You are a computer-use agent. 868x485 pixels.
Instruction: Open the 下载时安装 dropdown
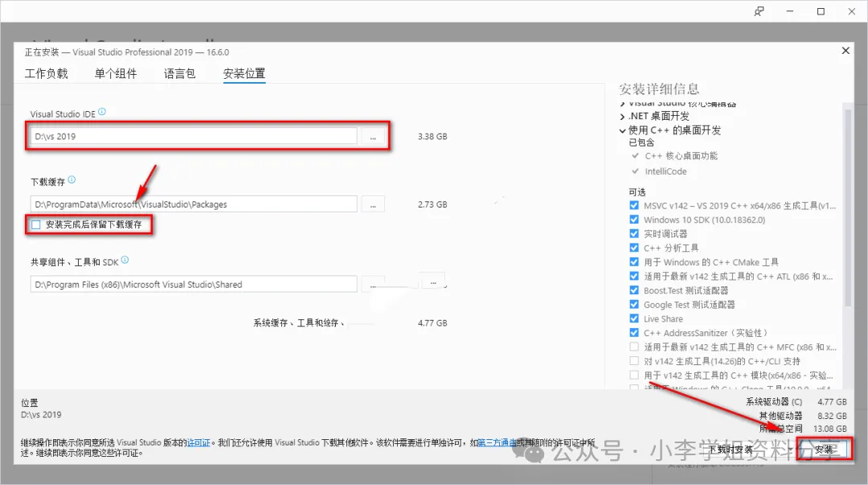click(731, 450)
